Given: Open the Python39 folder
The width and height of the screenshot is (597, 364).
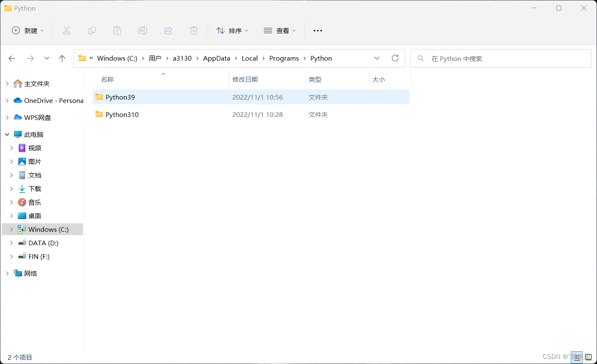Looking at the screenshot, I should click(120, 97).
